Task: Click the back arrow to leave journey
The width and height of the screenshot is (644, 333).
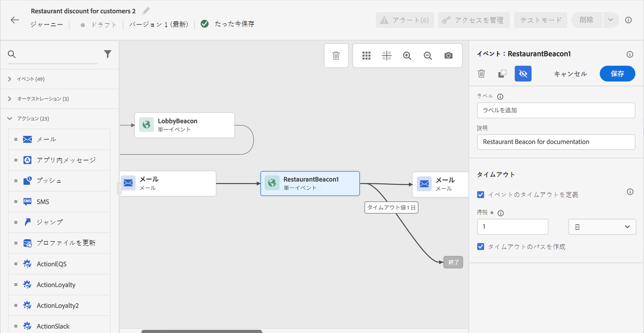Action: point(15,20)
